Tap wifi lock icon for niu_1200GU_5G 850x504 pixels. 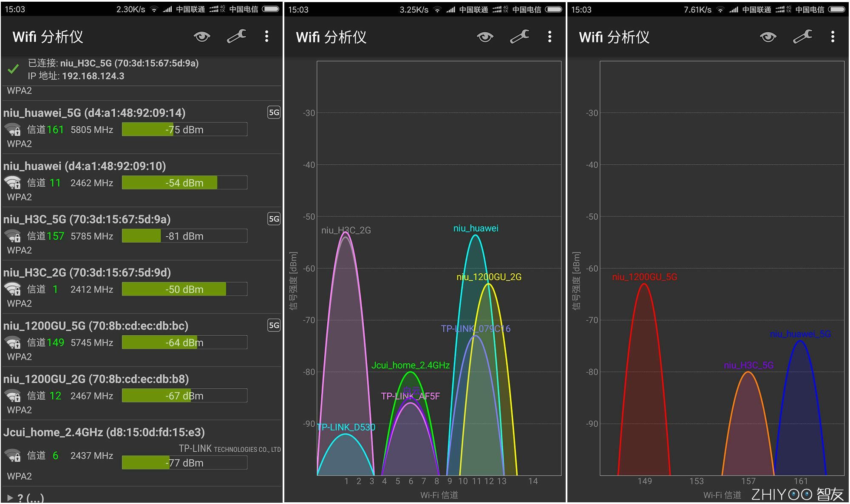tap(13, 343)
